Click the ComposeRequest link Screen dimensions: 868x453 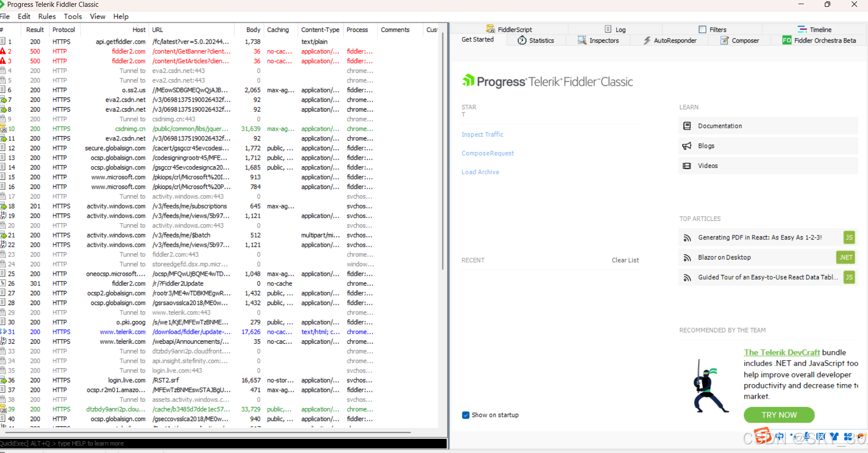pyautogui.click(x=487, y=153)
